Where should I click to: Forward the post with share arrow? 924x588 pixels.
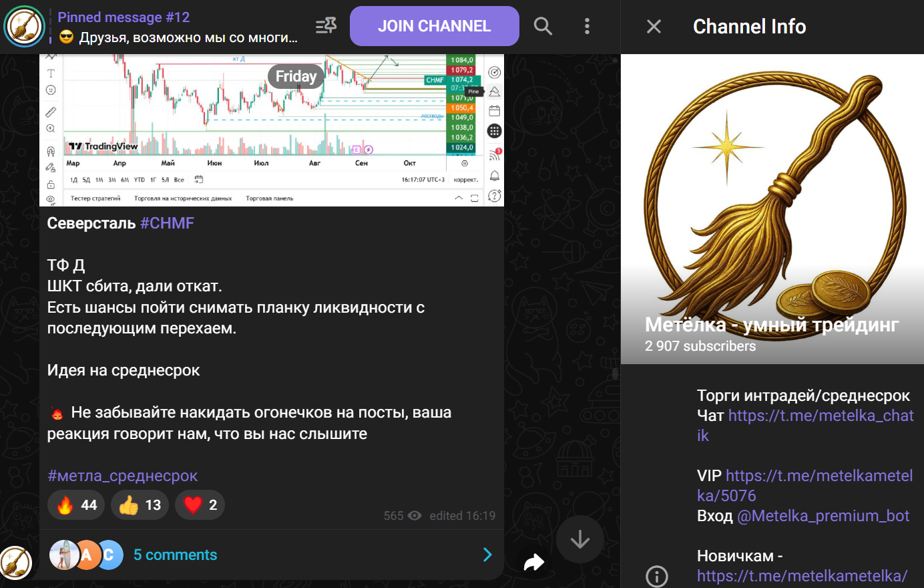534,562
